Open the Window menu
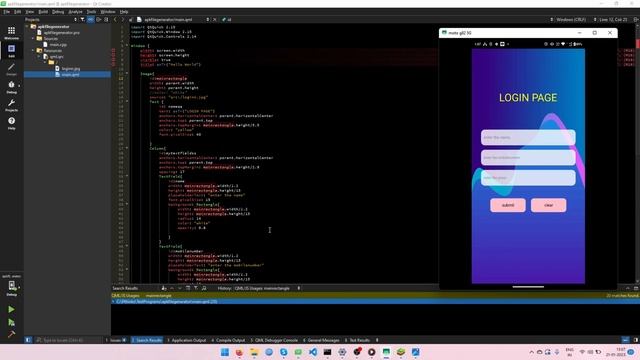The width and height of the screenshot is (640, 360). point(108,12)
